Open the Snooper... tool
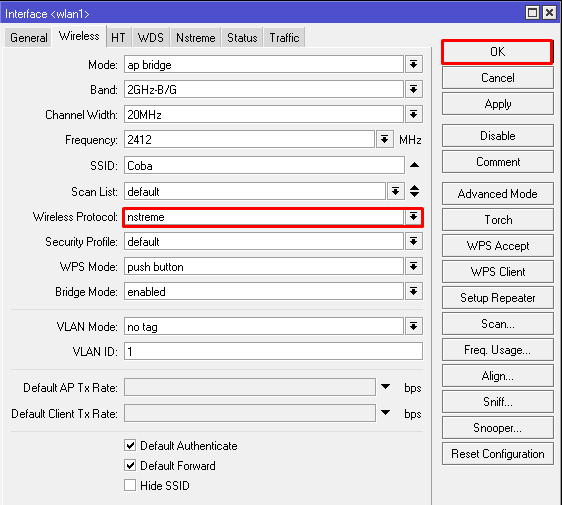 point(497,428)
